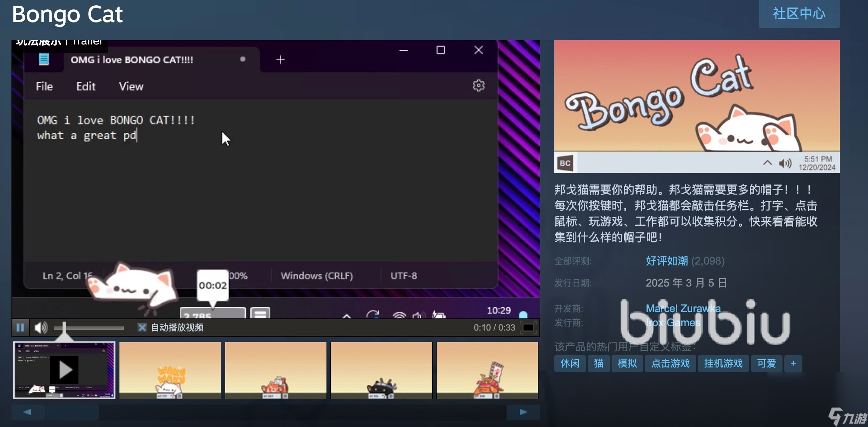This screenshot has width=868, height=427.
Task: Open the red armored cat screenshot thumbnail
Action: click(x=276, y=370)
